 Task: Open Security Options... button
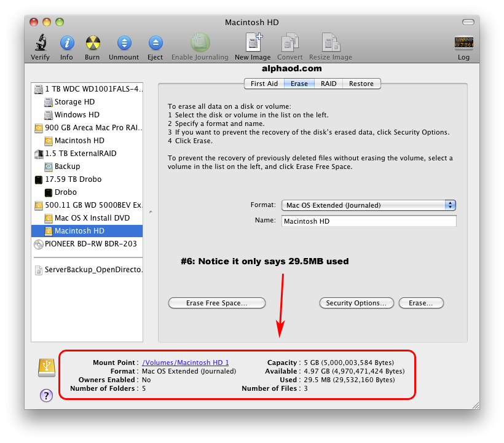coord(356,303)
